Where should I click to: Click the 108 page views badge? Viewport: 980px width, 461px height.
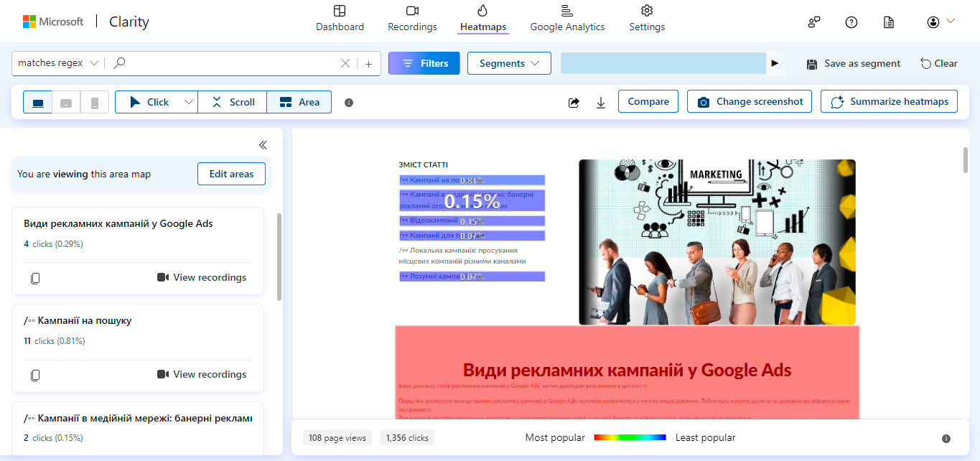pos(337,438)
